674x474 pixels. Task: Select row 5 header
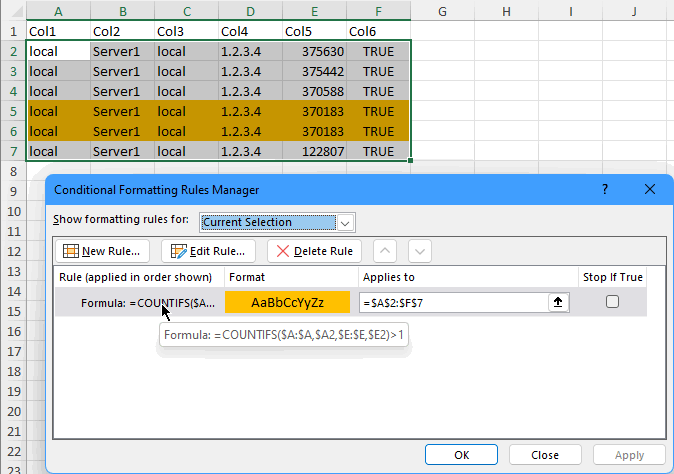click(x=13, y=111)
